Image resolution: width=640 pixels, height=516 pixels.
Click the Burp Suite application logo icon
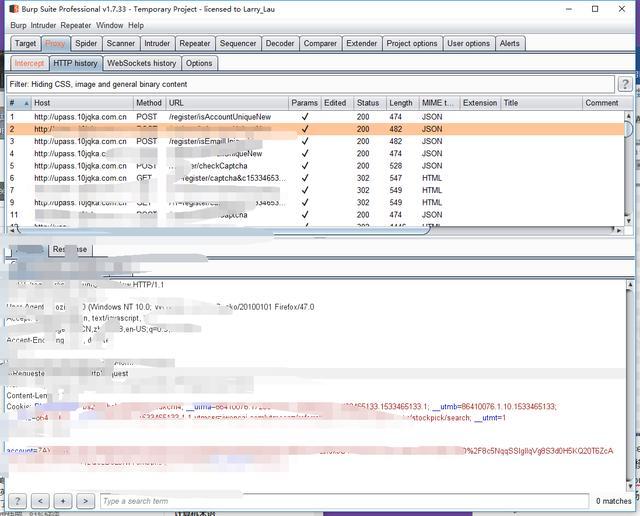tap(13, 9)
